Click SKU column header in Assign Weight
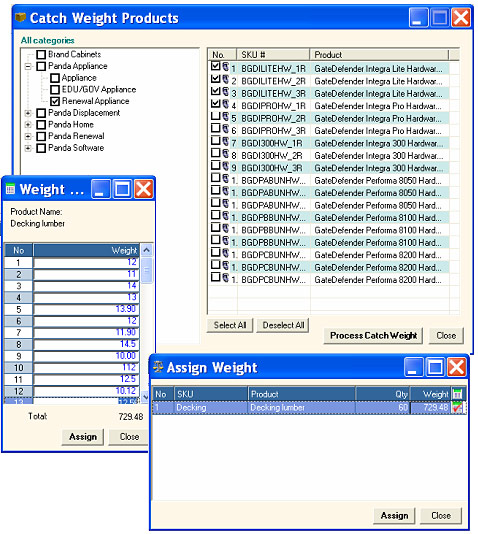 pyautogui.click(x=211, y=394)
